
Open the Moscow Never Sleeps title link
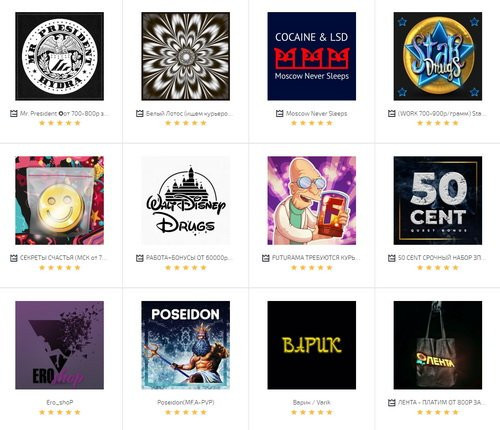[x=316, y=114]
